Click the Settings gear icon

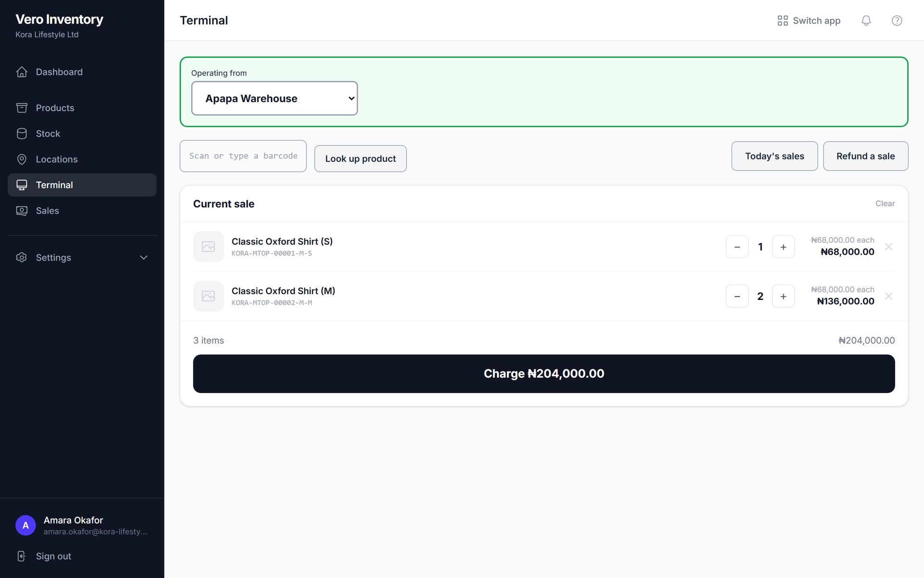point(22,257)
